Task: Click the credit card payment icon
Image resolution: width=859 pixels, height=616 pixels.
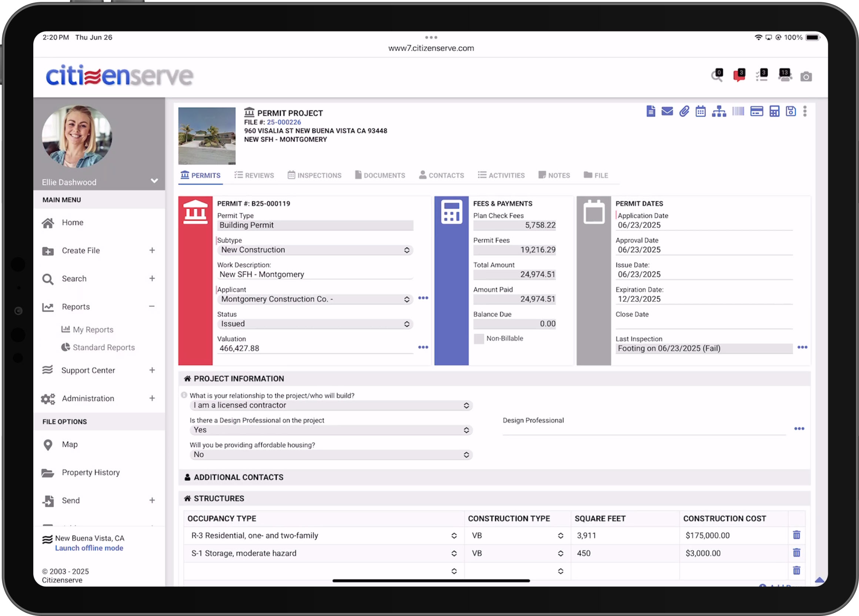Action: coord(756,111)
